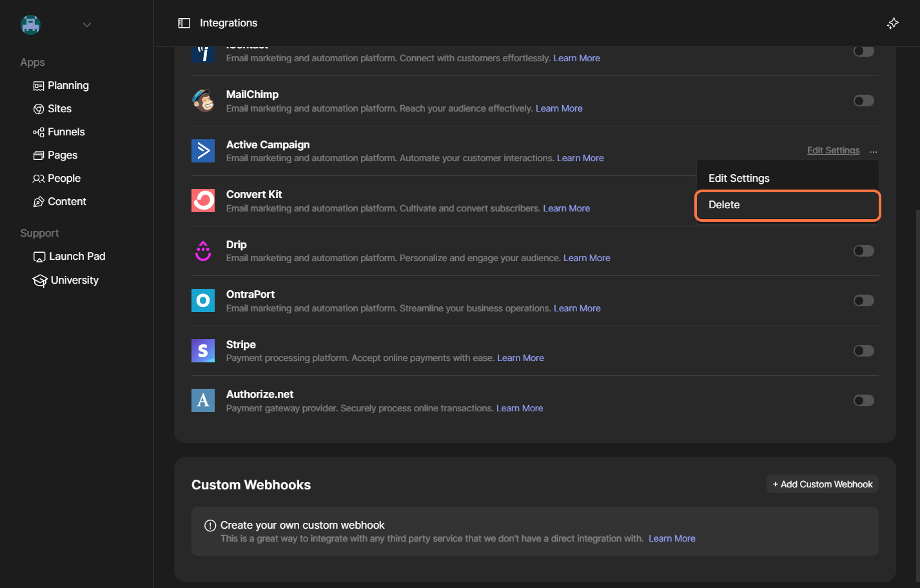Image resolution: width=920 pixels, height=588 pixels.
Task: Click the Drip logo icon
Action: tap(203, 251)
